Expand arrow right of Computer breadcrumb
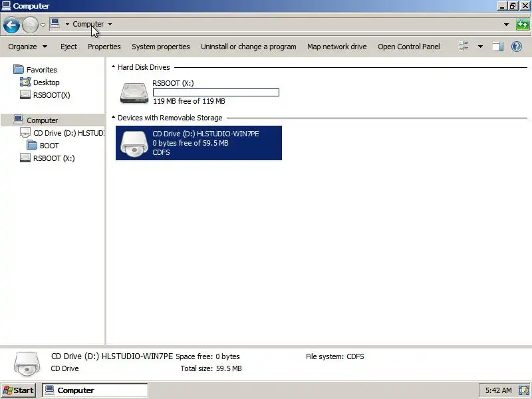 point(110,24)
